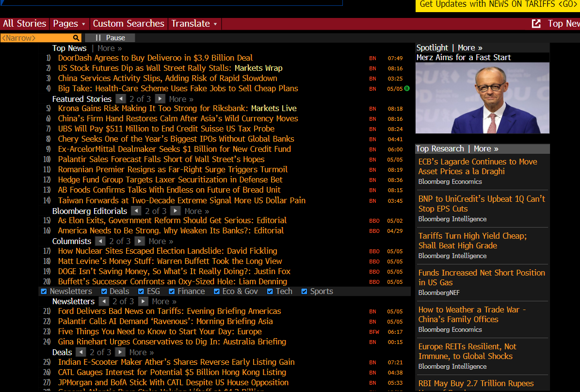The height and width of the screenshot is (392, 580).
Task: Uncheck the Sports filter checkbox
Action: (304, 291)
